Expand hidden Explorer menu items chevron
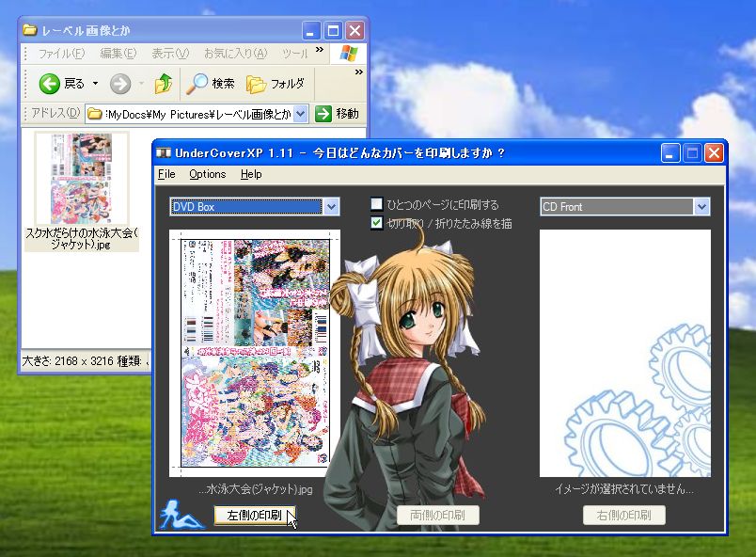Viewport: 756px width, 557px height. (319, 49)
